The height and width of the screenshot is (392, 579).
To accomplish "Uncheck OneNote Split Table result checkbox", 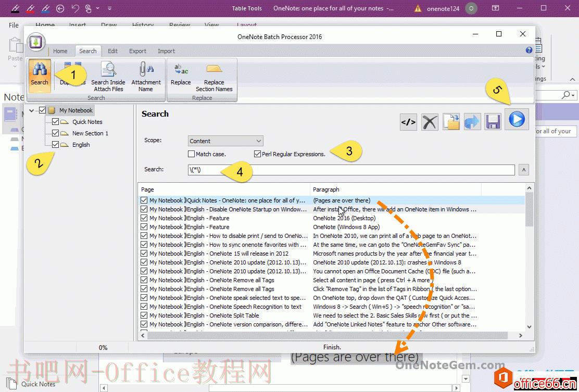I will point(144,315).
